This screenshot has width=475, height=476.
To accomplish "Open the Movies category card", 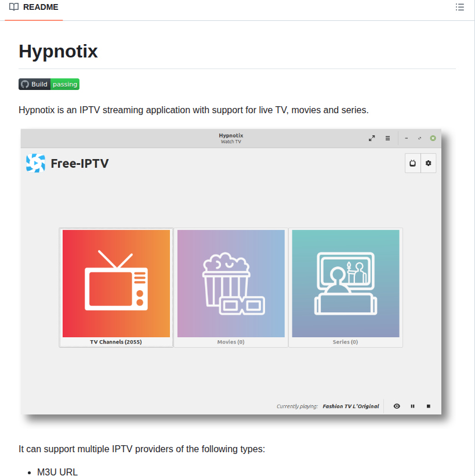I will [x=230, y=284].
